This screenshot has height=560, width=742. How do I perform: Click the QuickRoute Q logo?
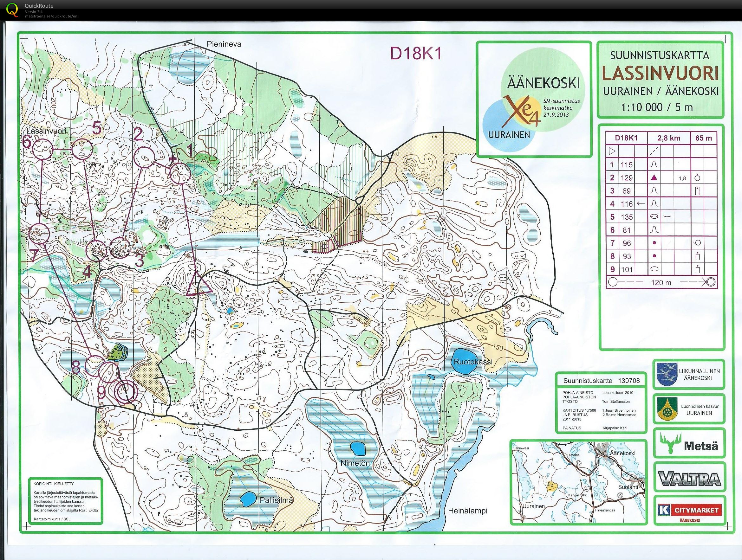pos(12,9)
